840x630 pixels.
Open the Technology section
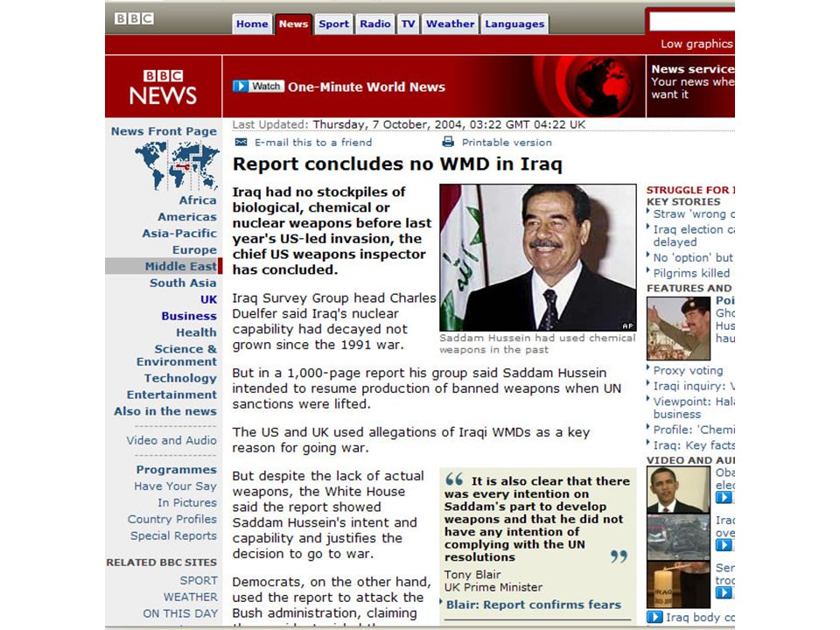[x=180, y=378]
